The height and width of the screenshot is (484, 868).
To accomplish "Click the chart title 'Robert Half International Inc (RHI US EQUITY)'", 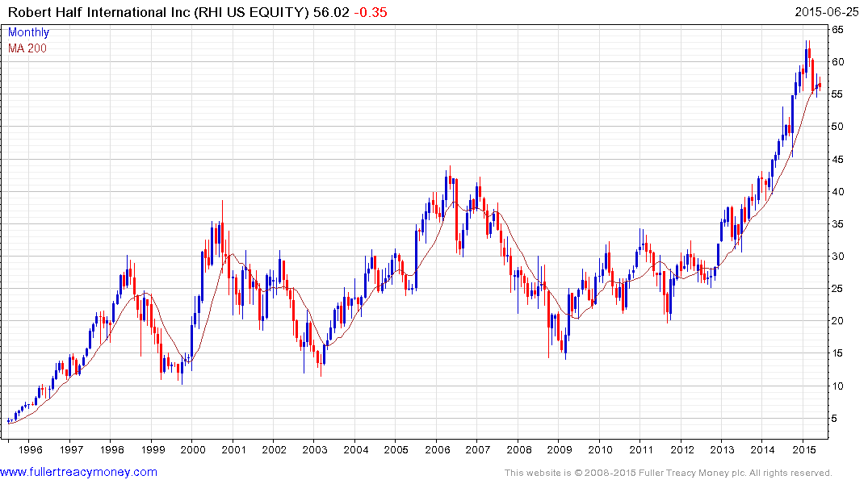I will coord(158,12).
